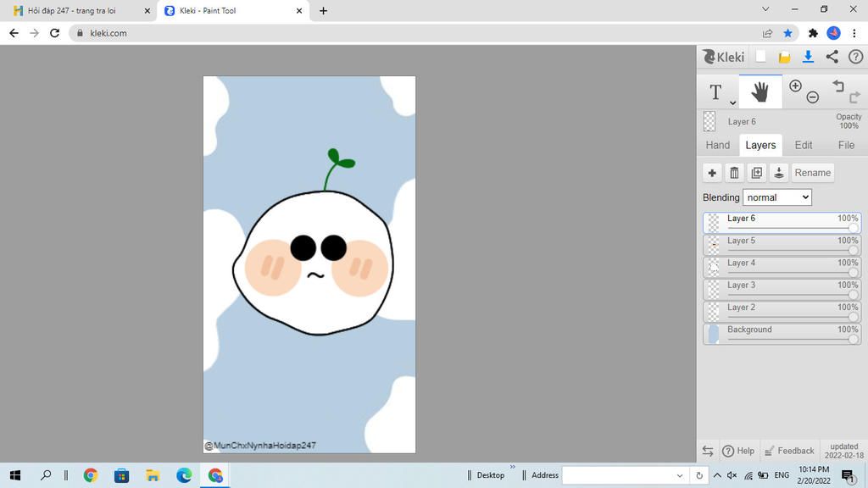Share the drawing via the share icon
868x488 pixels.
832,57
